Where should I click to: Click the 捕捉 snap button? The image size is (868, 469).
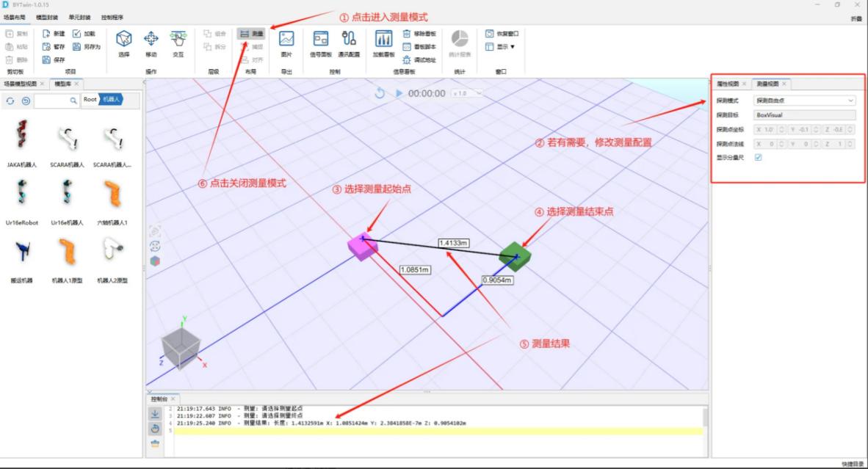click(252, 46)
